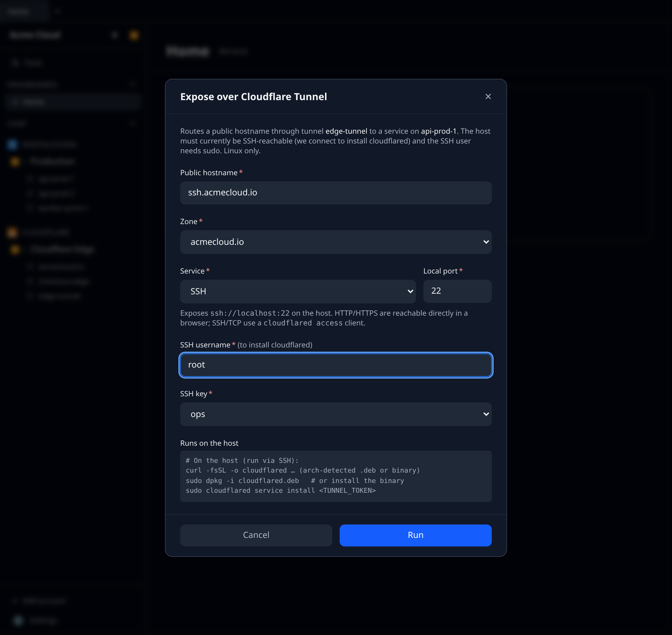672x635 pixels.
Task: Focus the SSH username field containing root
Action: point(336,365)
